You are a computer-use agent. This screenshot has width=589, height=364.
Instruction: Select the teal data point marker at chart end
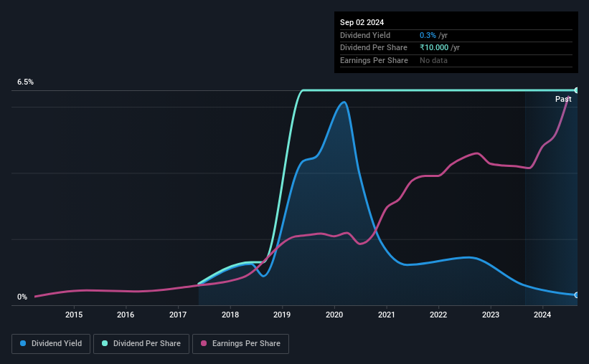click(576, 90)
